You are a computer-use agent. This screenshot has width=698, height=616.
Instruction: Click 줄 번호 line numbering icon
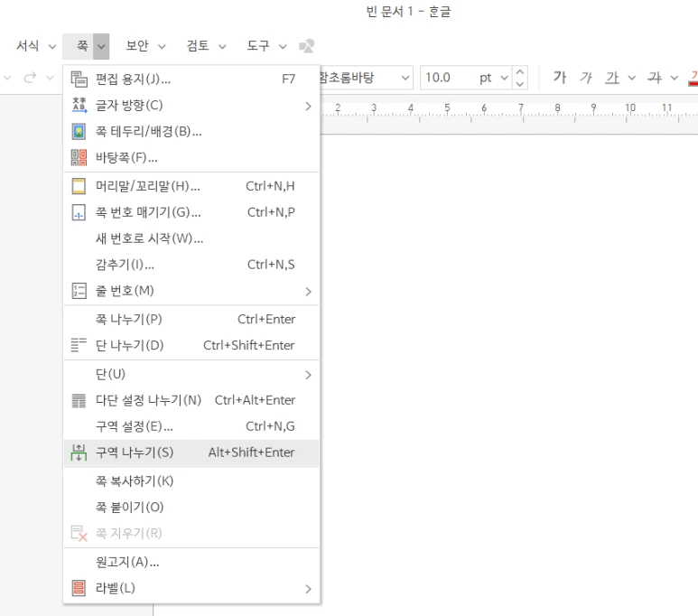coord(79,291)
